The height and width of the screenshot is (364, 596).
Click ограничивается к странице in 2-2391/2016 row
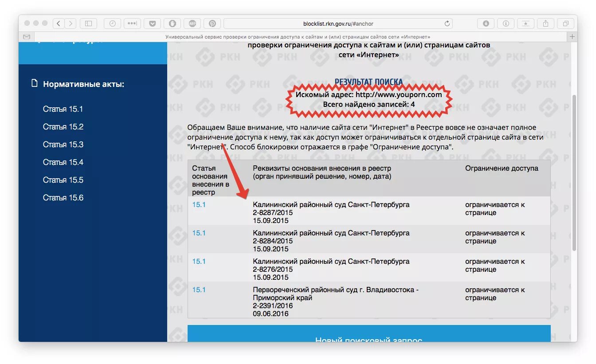(x=495, y=294)
